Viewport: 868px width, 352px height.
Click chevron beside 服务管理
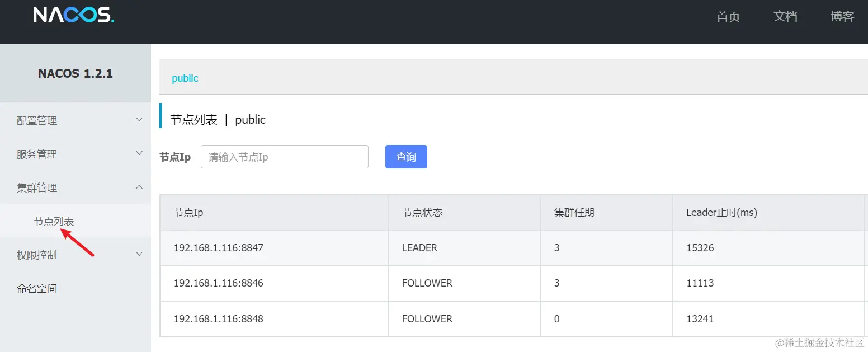coord(139,153)
